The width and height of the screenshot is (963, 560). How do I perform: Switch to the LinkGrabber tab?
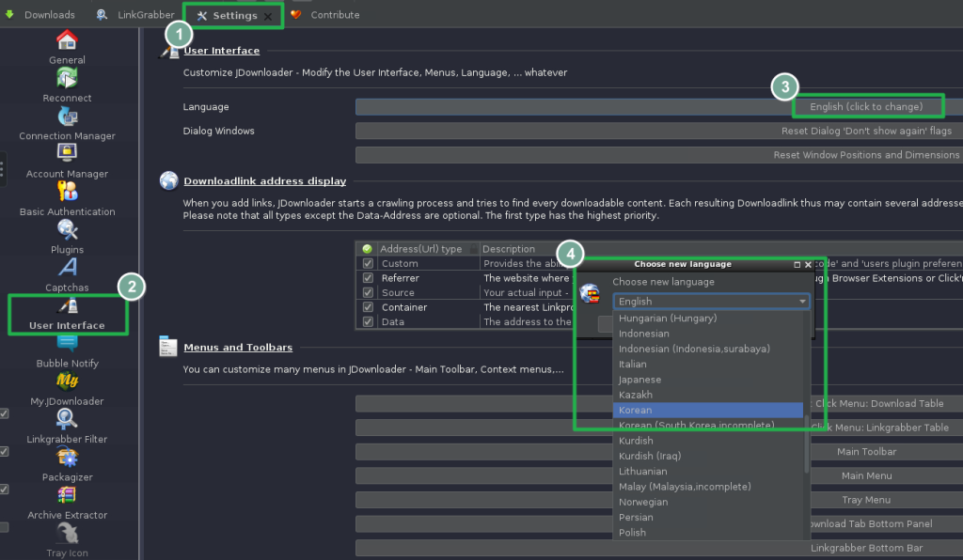click(135, 15)
